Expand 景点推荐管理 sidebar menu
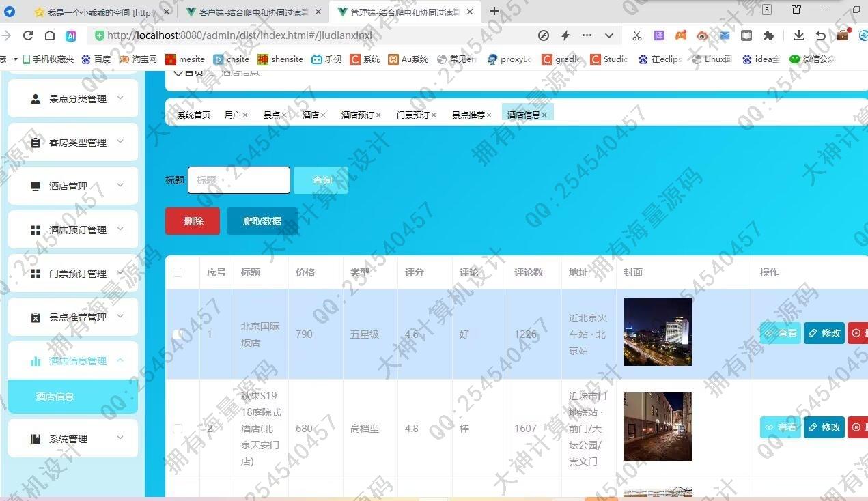Image resolution: width=868 pixels, height=501 pixels. [73, 317]
